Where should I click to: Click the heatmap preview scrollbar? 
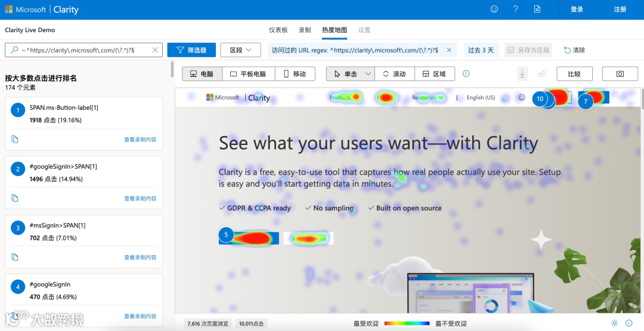click(642, 100)
